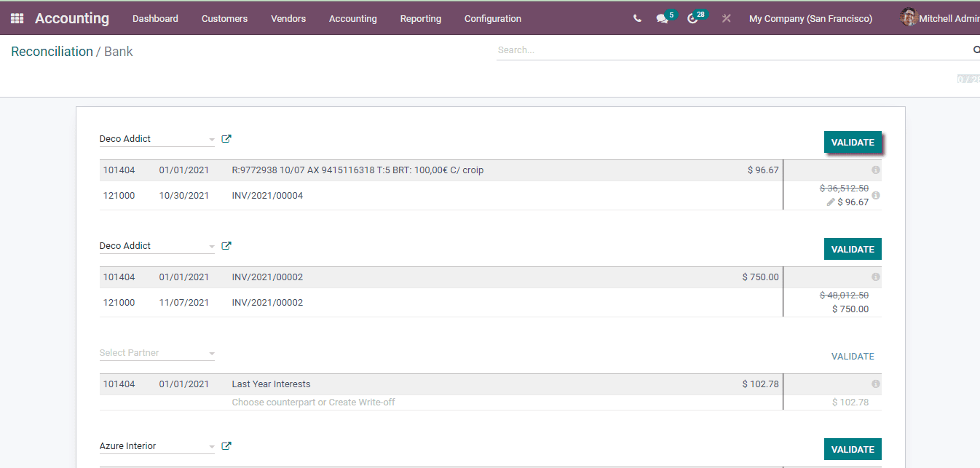Click the developer tools wrench icon
This screenshot has height=468, width=980.
pyautogui.click(x=725, y=18)
